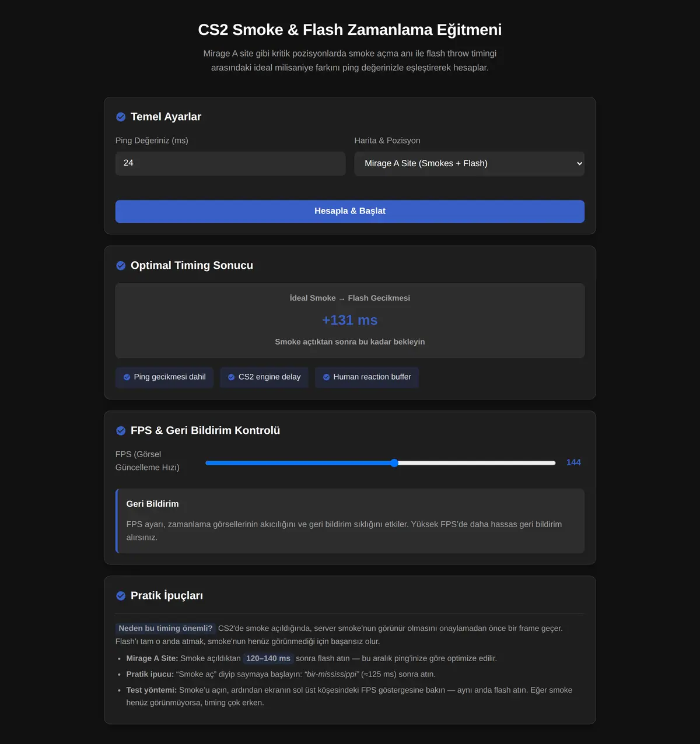
Task: Click the İdeal Smoke → Flash Gecikmesi label
Action: pyautogui.click(x=350, y=298)
